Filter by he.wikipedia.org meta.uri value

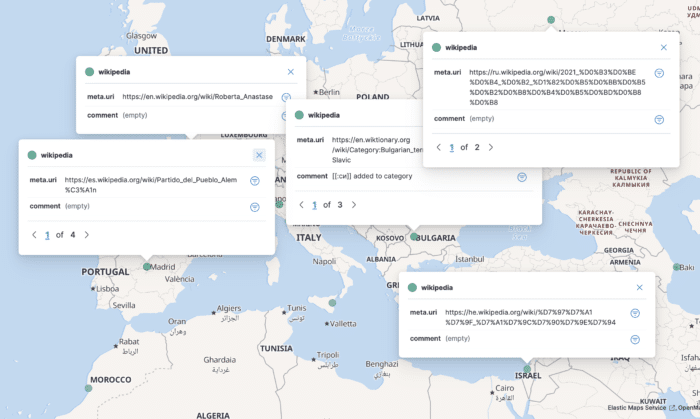point(635,313)
